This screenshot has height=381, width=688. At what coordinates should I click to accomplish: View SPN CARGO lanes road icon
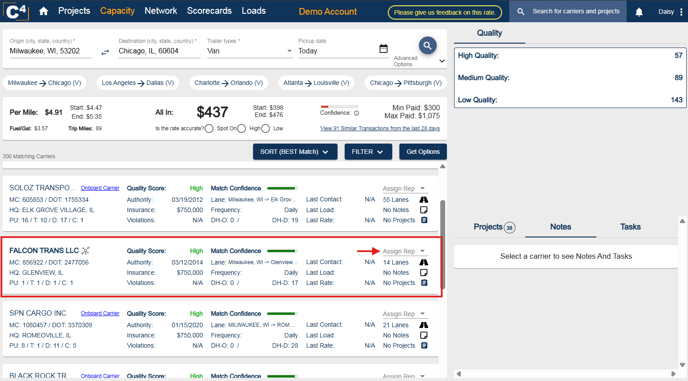[x=423, y=325]
